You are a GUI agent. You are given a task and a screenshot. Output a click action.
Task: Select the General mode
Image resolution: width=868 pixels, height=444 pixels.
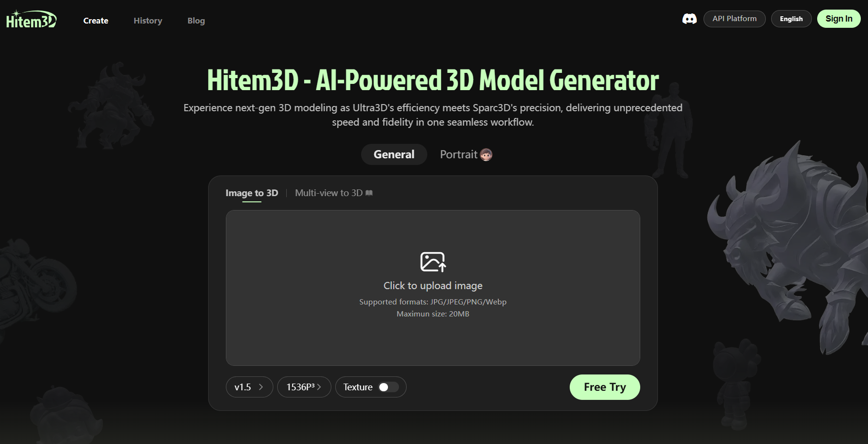point(394,154)
